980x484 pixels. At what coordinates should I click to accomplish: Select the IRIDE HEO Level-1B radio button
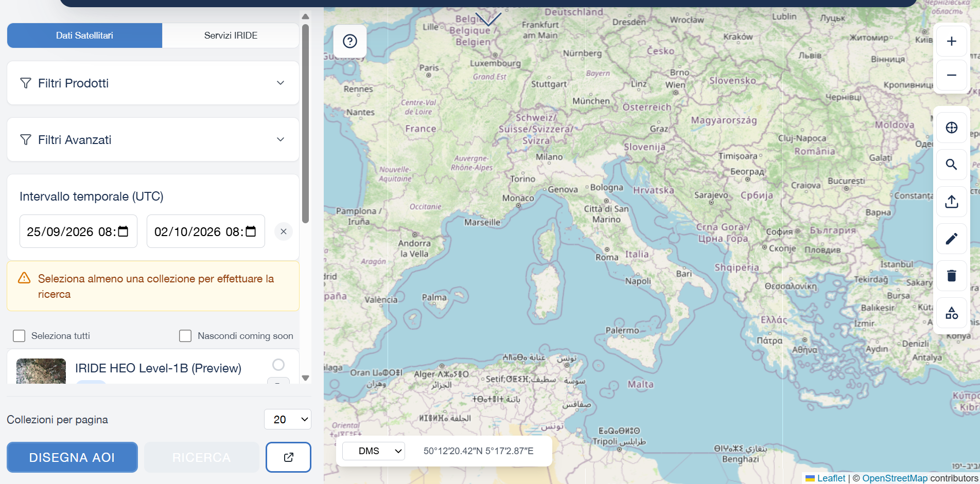(x=278, y=365)
